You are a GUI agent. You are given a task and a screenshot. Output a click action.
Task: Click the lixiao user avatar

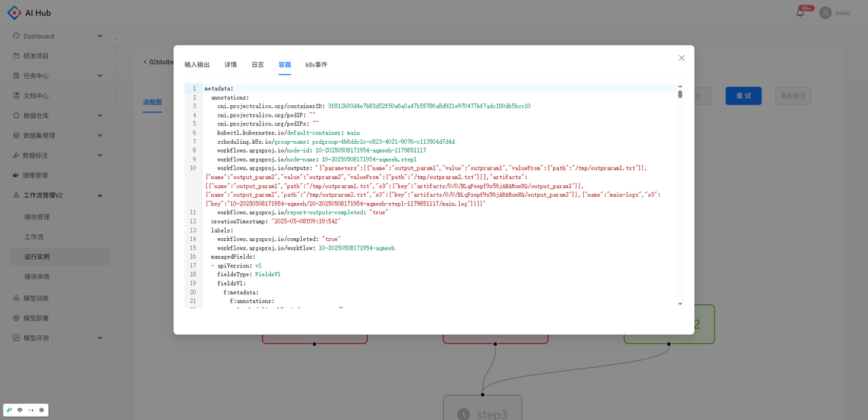click(825, 13)
